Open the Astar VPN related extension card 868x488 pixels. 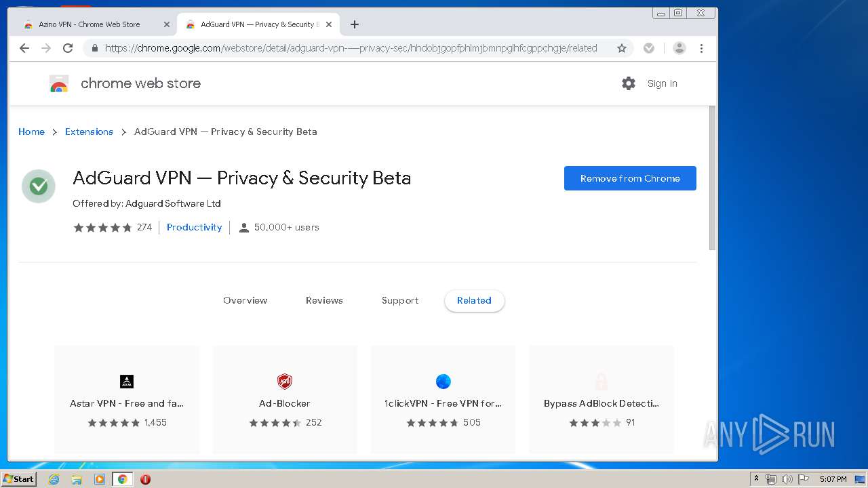[127, 399]
